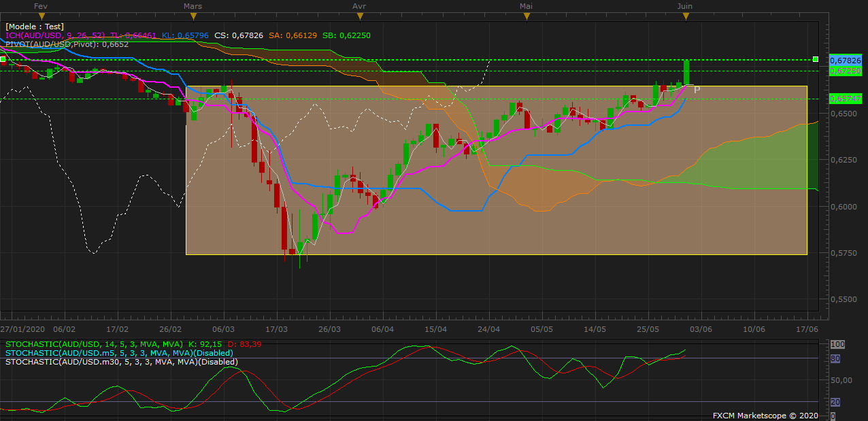868x421 pixels.
Task: Click the 0,6250 price axis label
Action: [844, 161]
